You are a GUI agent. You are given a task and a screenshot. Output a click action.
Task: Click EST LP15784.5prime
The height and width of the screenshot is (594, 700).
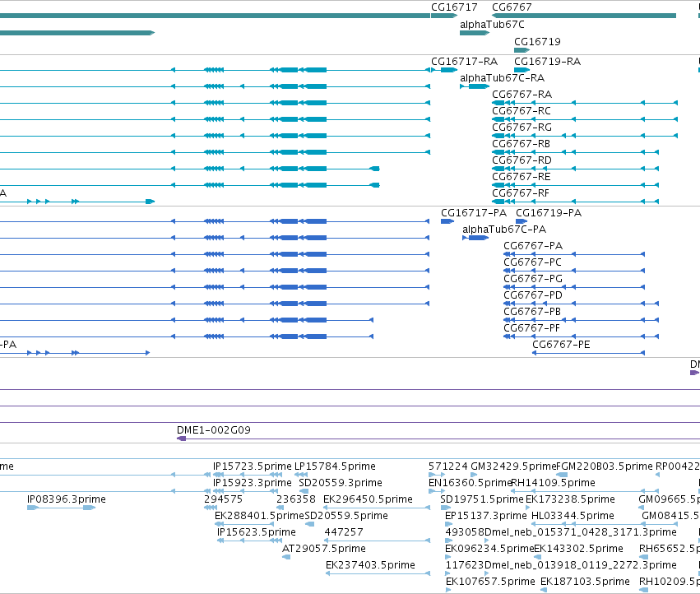335,466
